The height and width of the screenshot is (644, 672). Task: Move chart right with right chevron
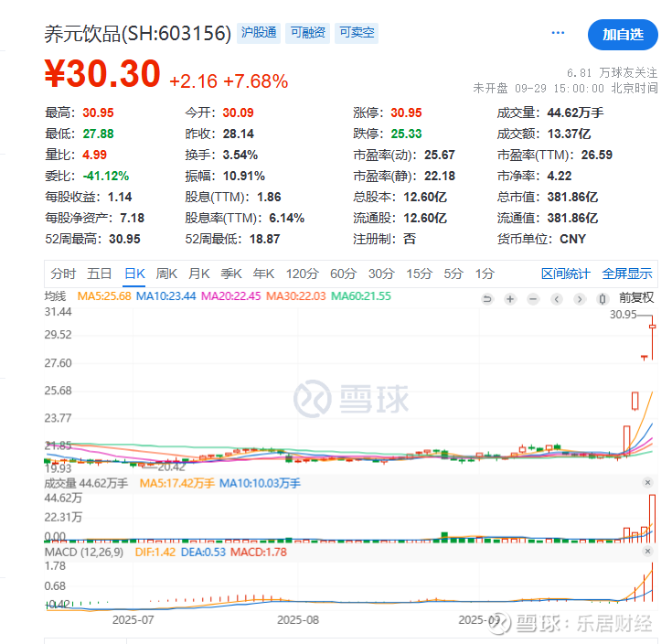tap(580, 299)
